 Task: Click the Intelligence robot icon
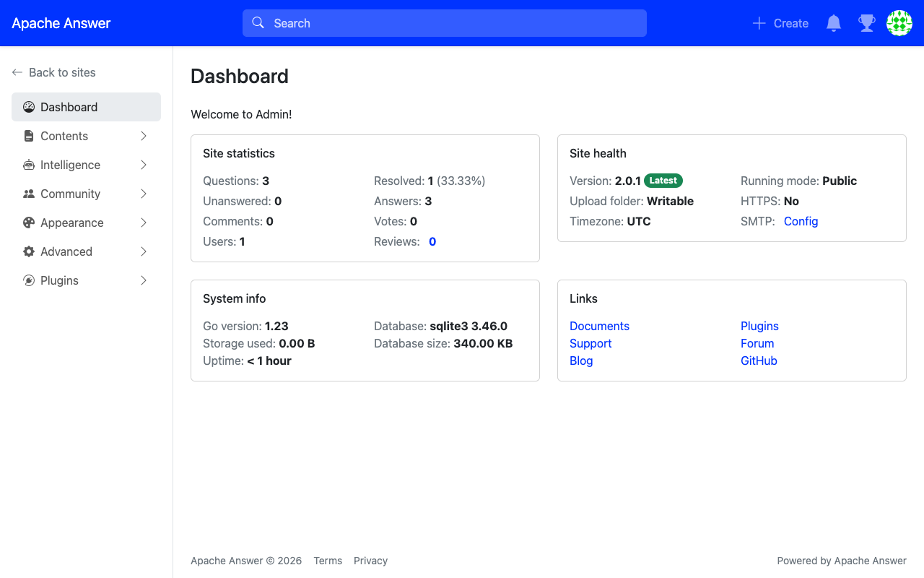(x=29, y=165)
